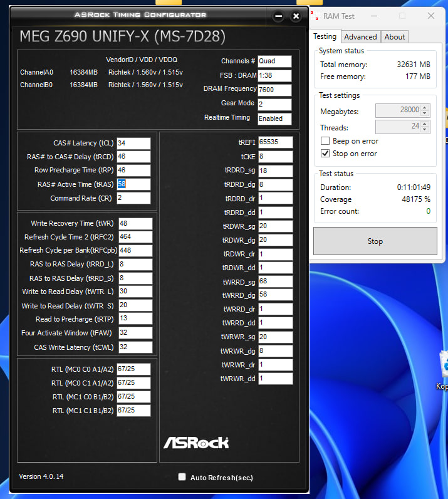Click the RTL (MC0 C1 A1/A2) field
This screenshot has width=448, height=499.
click(133, 383)
